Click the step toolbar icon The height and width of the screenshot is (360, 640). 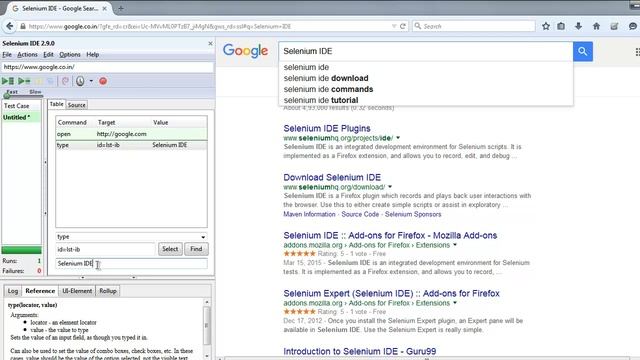pyautogui.click(x=50, y=81)
